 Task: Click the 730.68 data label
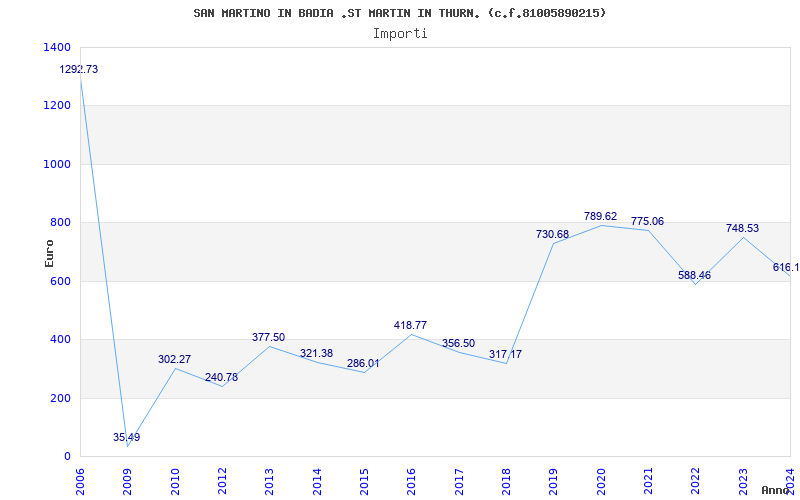552,234
